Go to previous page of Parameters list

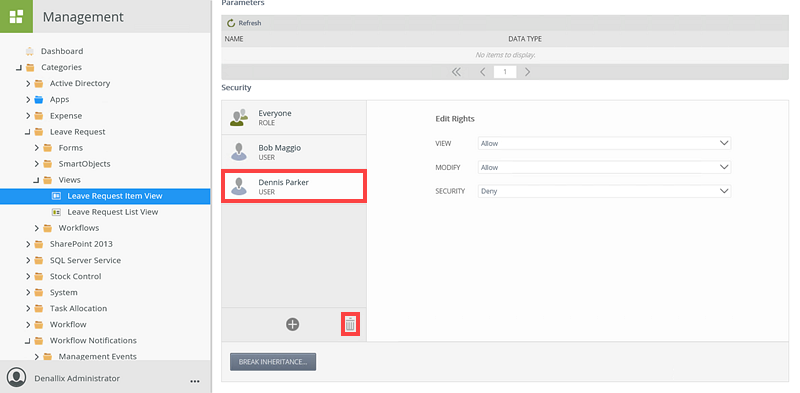[x=482, y=72]
